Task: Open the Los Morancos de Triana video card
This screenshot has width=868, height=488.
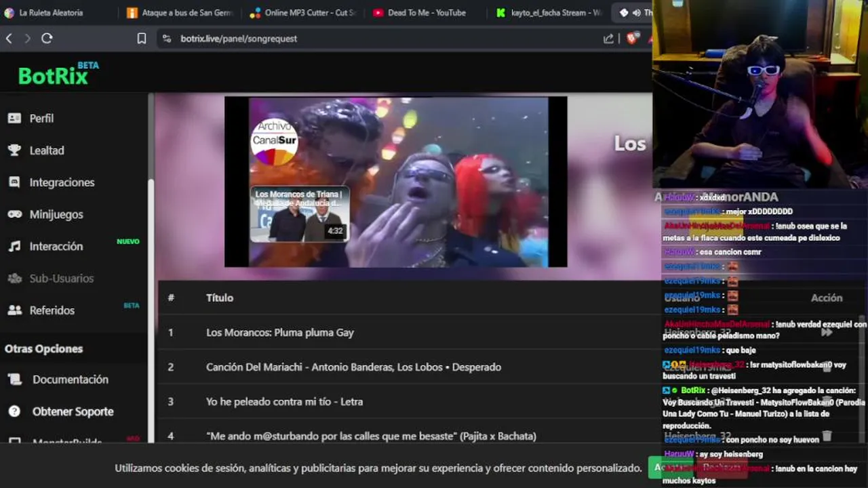Action: point(299,214)
